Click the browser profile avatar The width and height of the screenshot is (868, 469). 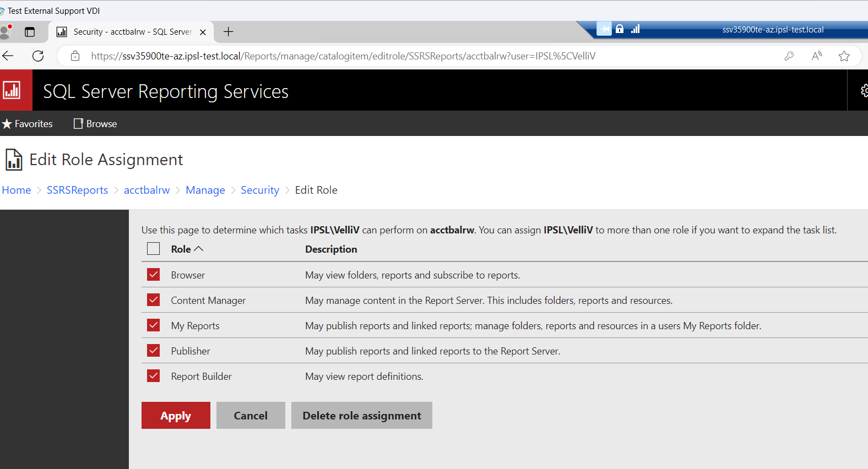(6, 31)
